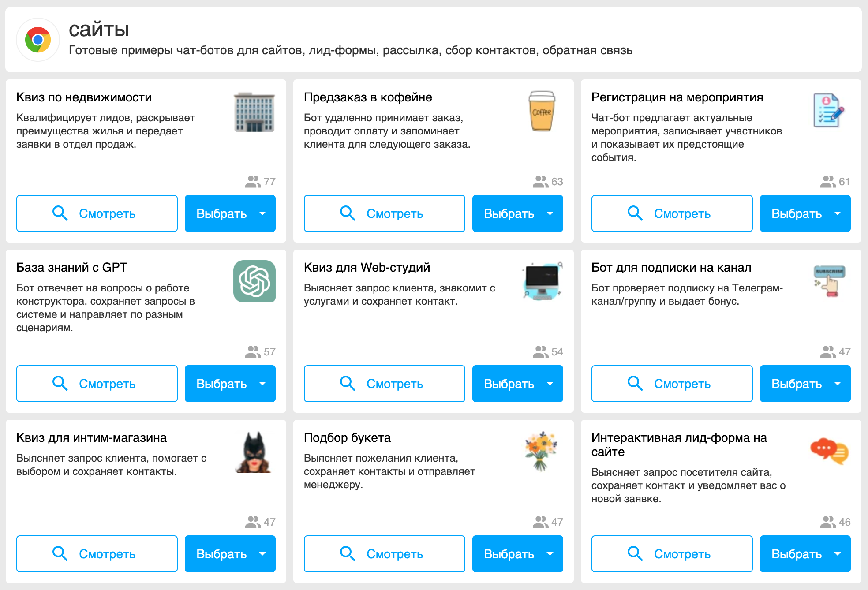Click the chat bubbles icon on Интерактивная лид-форма

(x=829, y=452)
